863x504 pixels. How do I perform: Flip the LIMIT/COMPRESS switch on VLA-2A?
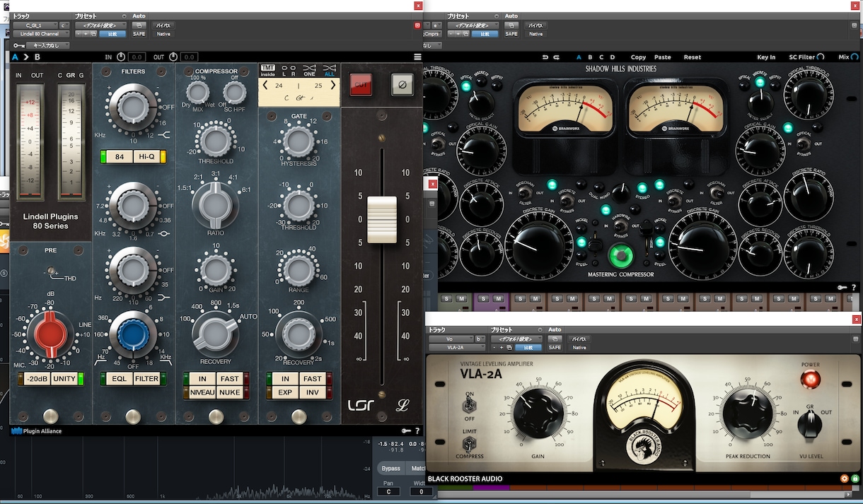point(468,445)
